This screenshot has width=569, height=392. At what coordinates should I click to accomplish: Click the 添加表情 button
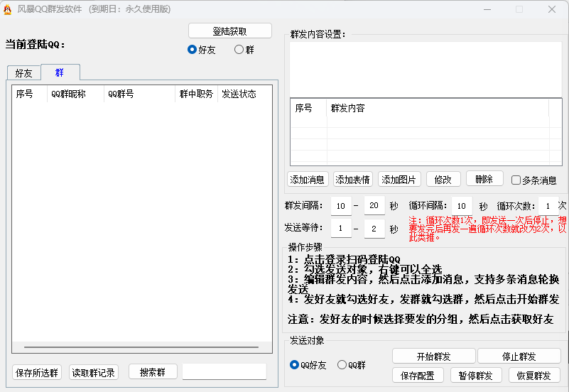coord(352,180)
